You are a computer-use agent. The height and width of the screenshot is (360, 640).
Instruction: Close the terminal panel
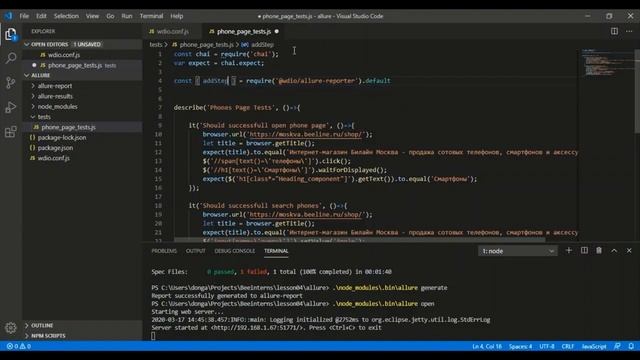coord(629,251)
